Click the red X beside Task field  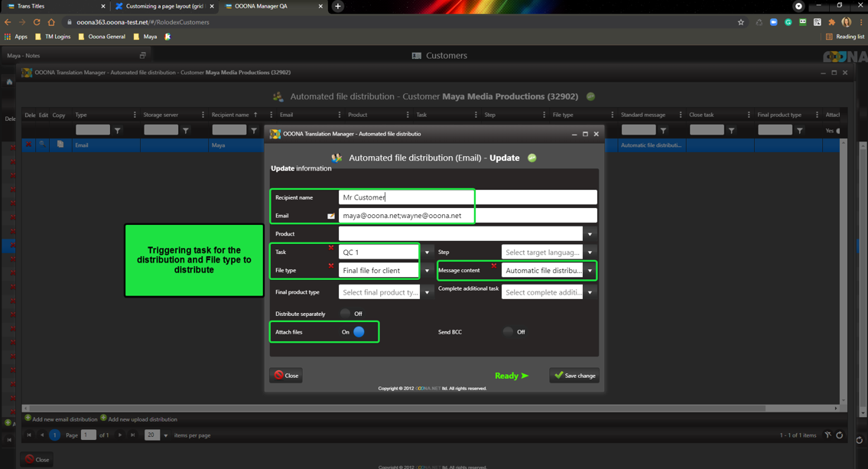[x=331, y=248]
